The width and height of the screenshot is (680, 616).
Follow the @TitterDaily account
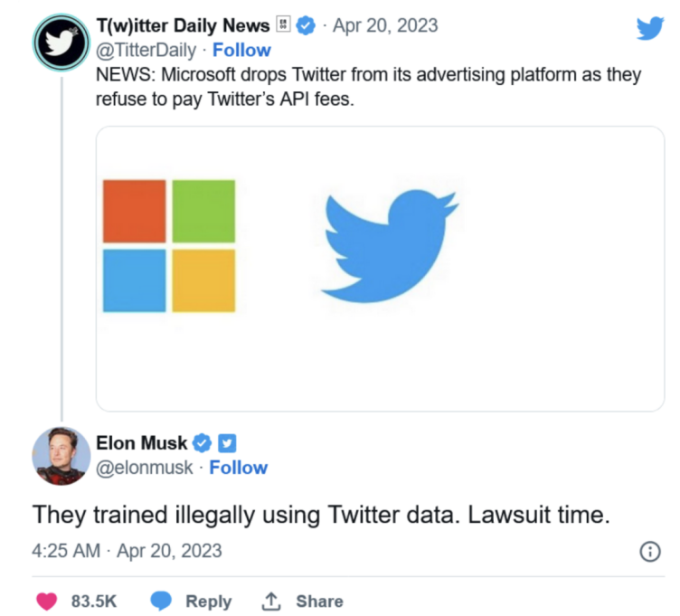[241, 51]
